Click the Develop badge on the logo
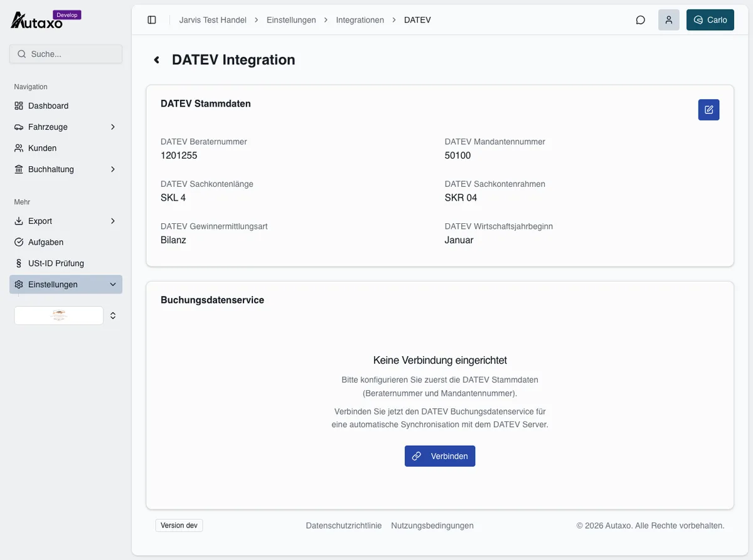Image resolution: width=753 pixels, height=560 pixels. (67, 14)
